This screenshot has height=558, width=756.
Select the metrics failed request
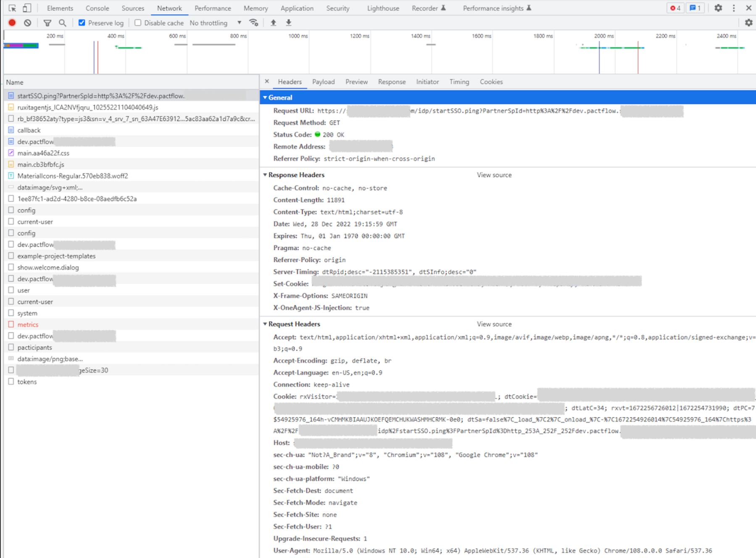coord(132,324)
